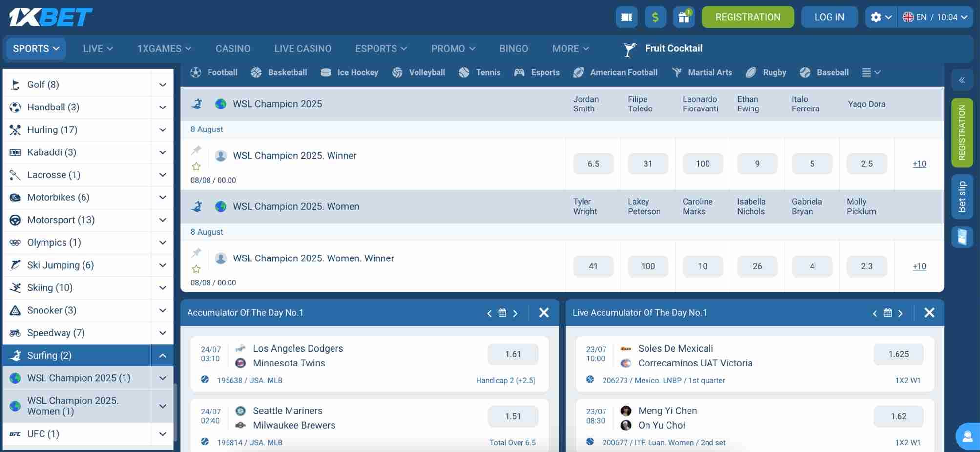Show +10 more markets for WSL Champion 2025. Winner
Image resolution: width=980 pixels, height=452 pixels.
[x=919, y=164]
